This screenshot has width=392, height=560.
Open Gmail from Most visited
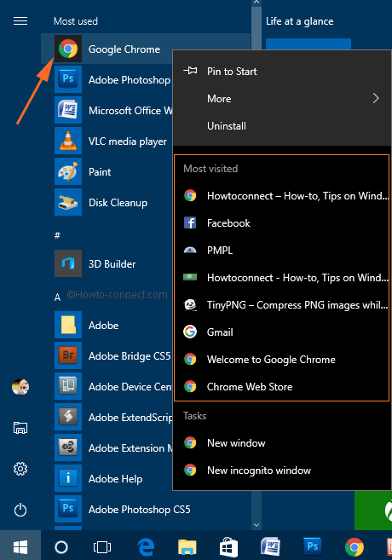tap(282, 332)
